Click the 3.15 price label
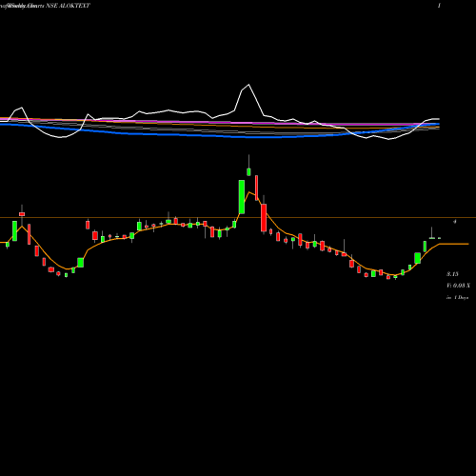Screen dimensions: 476x476 pyautogui.click(x=452, y=274)
